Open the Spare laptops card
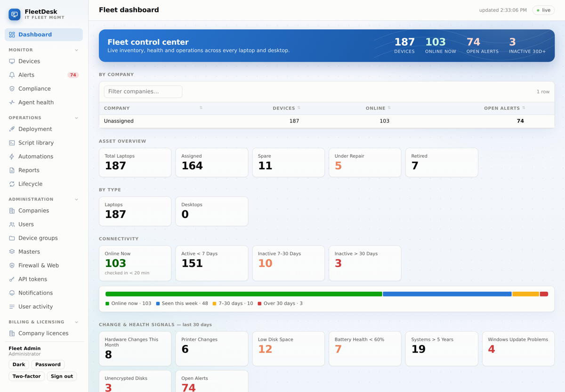The width and height of the screenshot is (565, 392). 288,162
